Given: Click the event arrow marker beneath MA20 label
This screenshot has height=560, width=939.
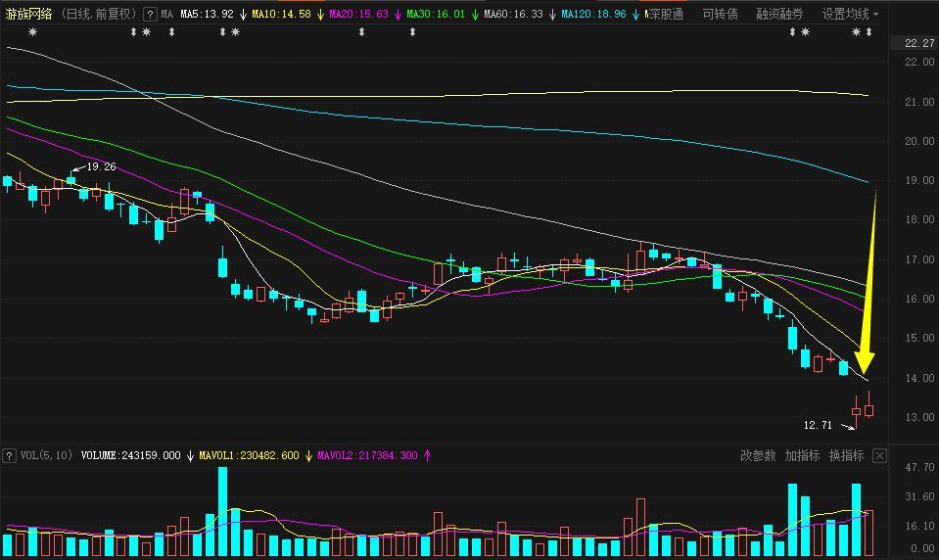Looking at the screenshot, I should tap(361, 31).
